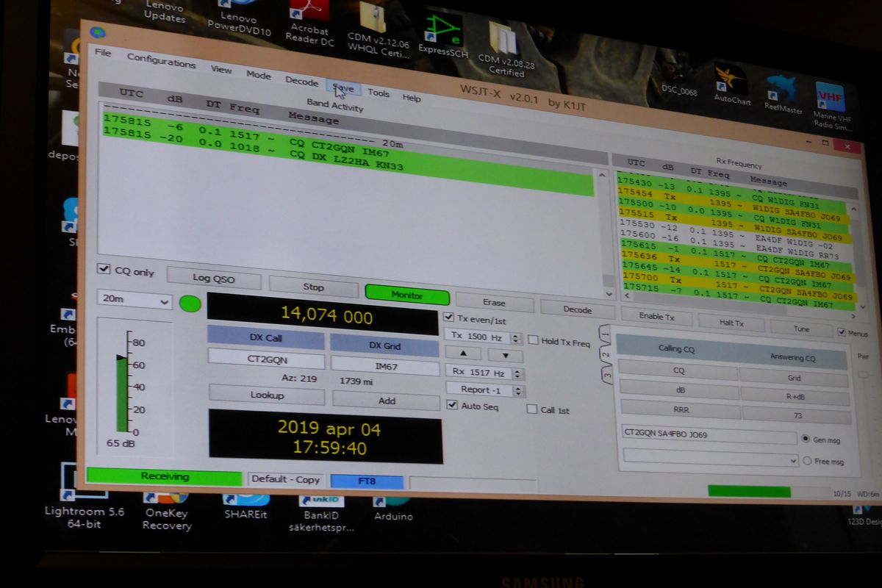Switch to message tab 1
882x588 pixels.
click(x=604, y=333)
